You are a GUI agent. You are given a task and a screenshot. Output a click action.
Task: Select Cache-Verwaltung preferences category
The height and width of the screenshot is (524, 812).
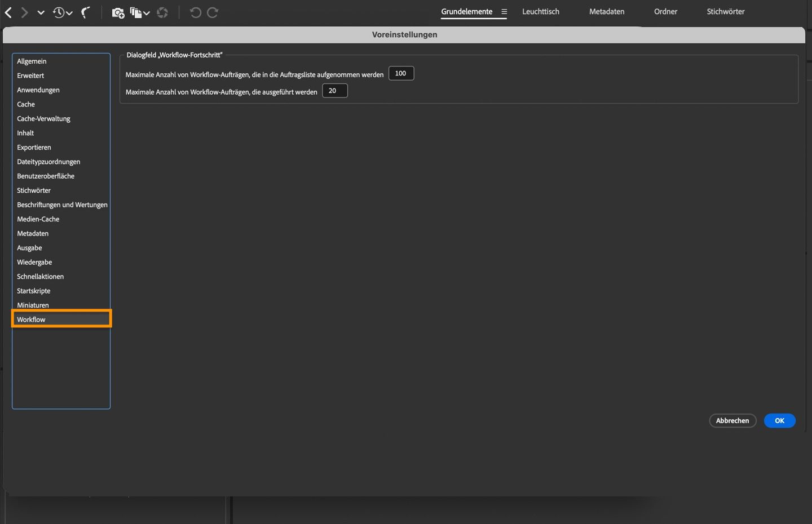[61, 119]
